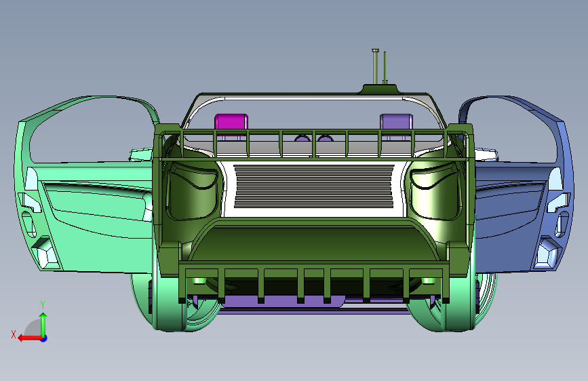Click the red X axis arrow of the triad
588x381 pixels.
pyautogui.click(x=30, y=338)
